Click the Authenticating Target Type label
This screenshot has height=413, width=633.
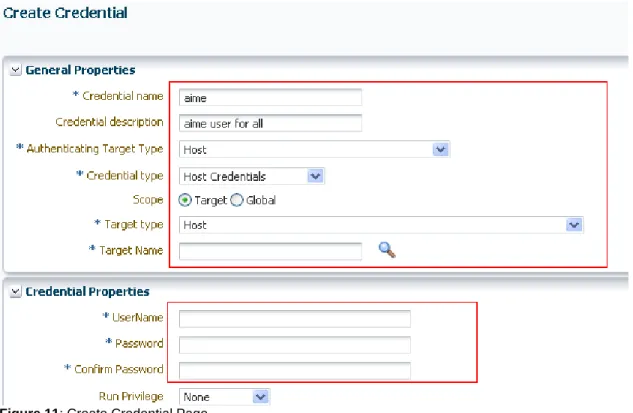tap(95, 149)
